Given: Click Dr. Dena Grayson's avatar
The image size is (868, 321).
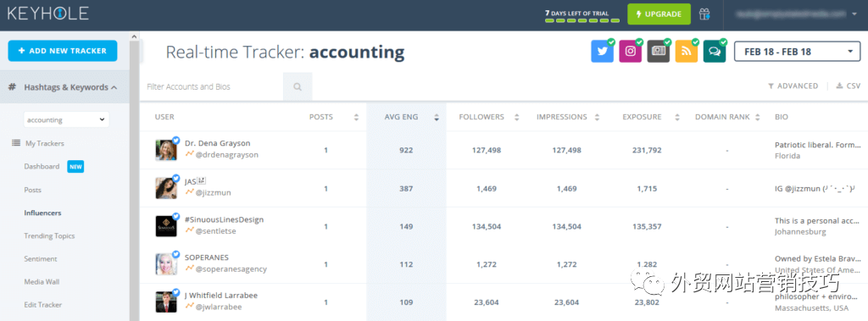Looking at the screenshot, I should pyautogui.click(x=167, y=150).
